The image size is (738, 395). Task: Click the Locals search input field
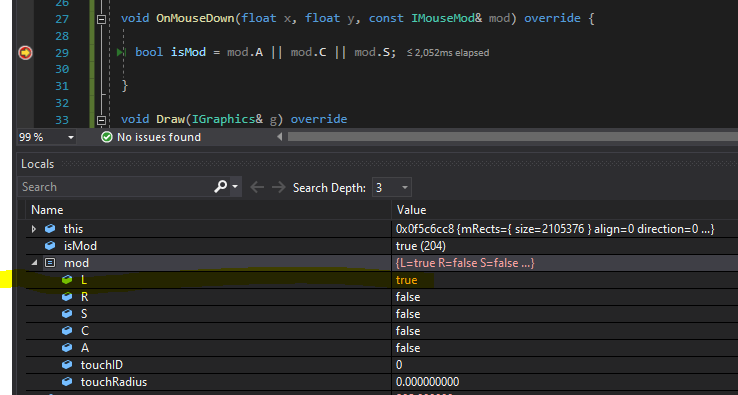coord(116,187)
